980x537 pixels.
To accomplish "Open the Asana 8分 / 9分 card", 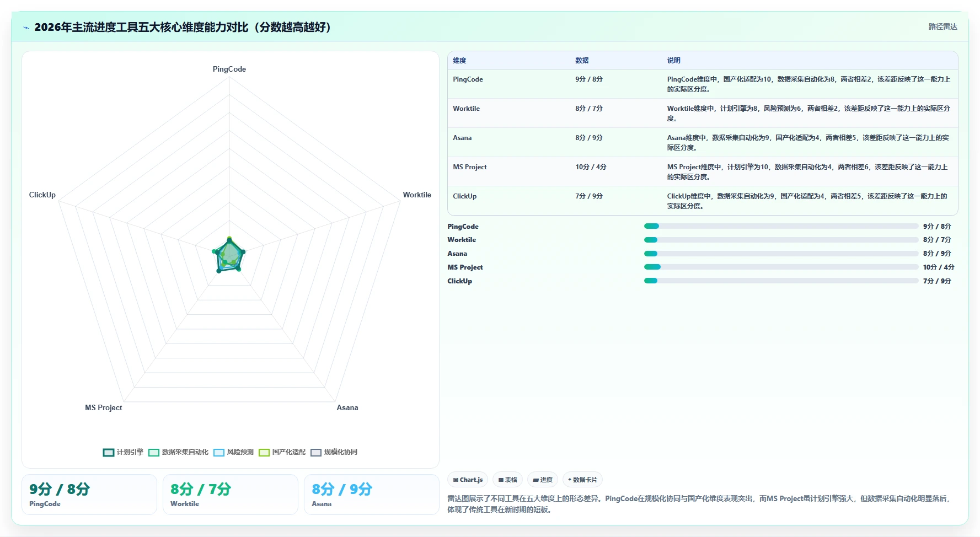I will point(372,495).
